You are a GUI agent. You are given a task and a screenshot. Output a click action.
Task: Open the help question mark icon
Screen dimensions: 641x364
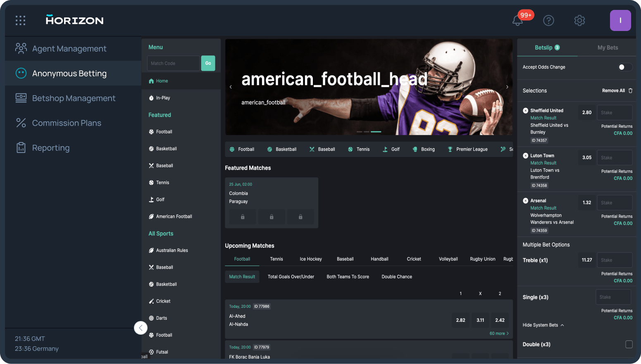pos(548,20)
